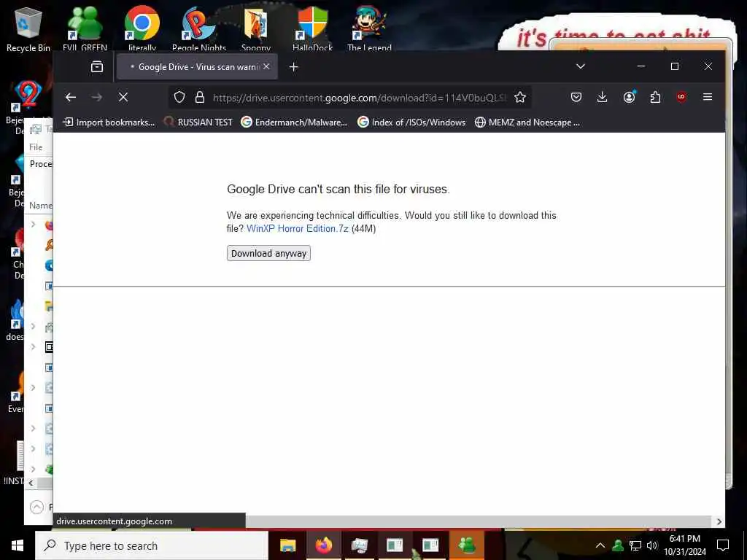This screenshot has height=560, width=747.
Task: List all tabs using the dropdown chevron
Action: point(580,66)
